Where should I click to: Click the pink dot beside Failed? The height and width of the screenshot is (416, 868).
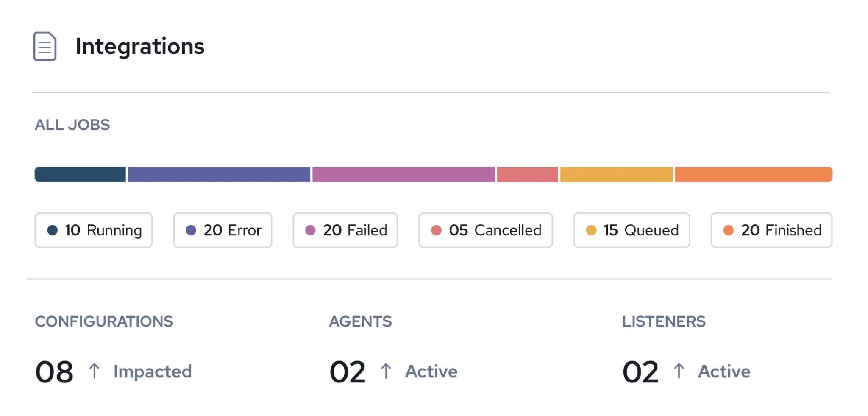(311, 230)
